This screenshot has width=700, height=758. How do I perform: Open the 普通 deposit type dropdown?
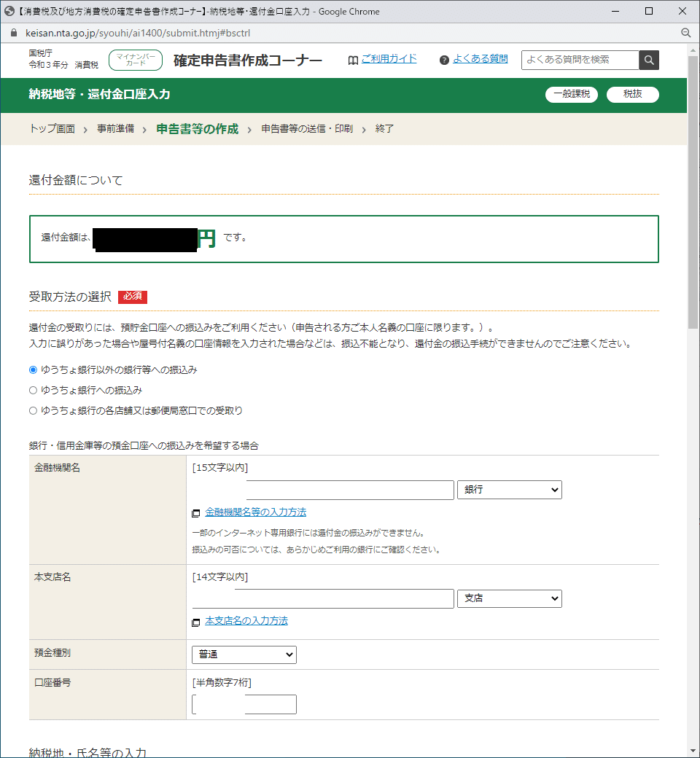(x=244, y=655)
